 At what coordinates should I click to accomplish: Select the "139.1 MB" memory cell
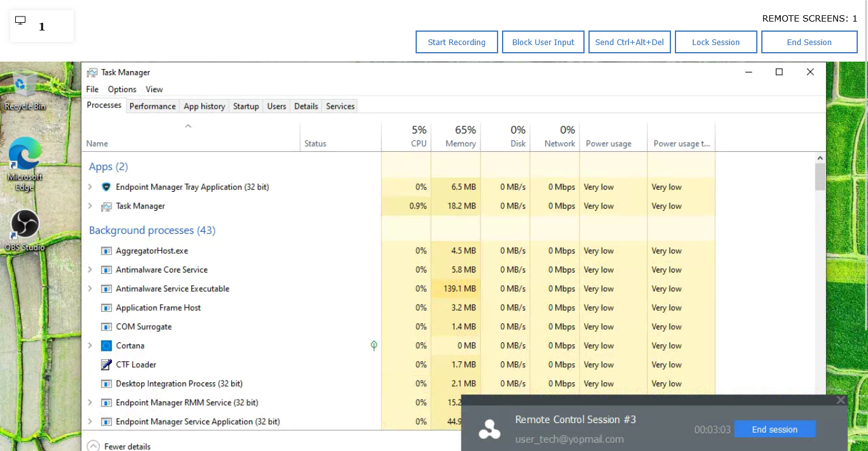[456, 288]
